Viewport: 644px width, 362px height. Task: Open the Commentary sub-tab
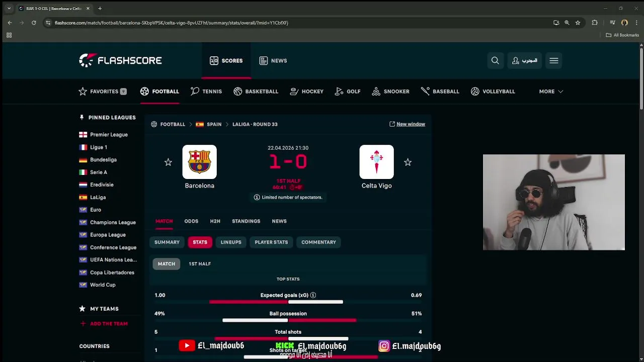(318, 242)
